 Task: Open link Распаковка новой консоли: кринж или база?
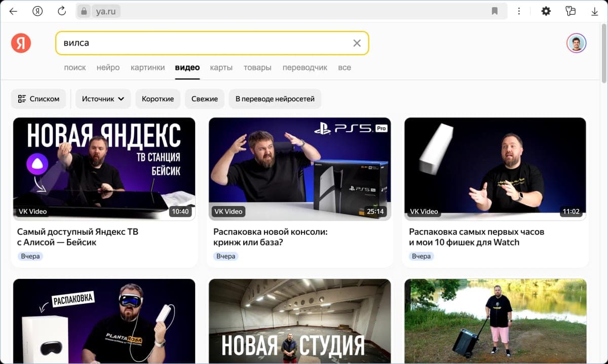click(x=271, y=237)
